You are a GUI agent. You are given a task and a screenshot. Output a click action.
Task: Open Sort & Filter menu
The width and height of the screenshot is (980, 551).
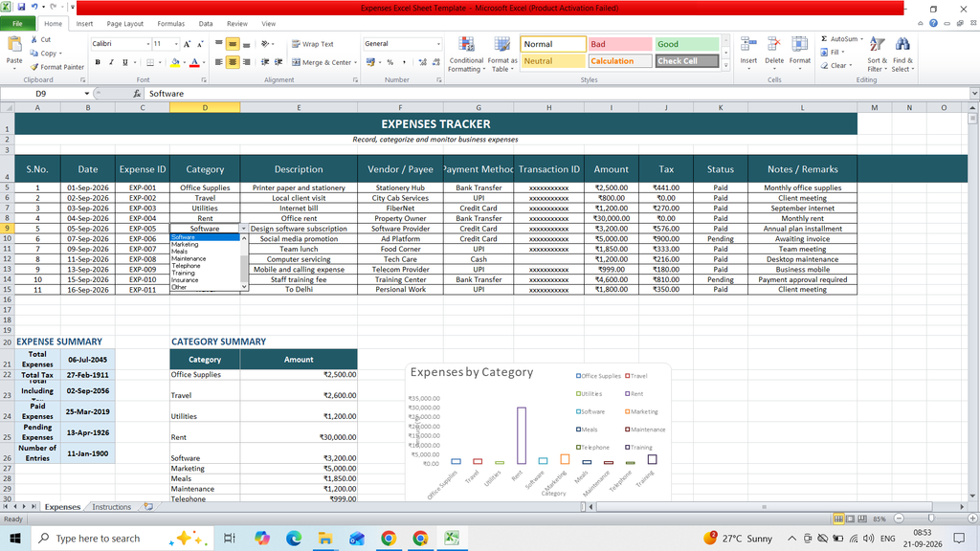coord(877,55)
